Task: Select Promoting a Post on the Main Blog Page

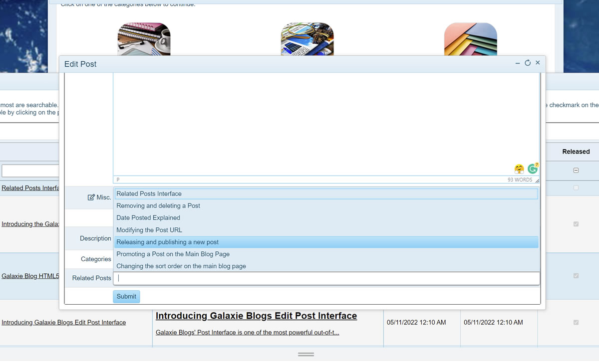Action: (172, 254)
